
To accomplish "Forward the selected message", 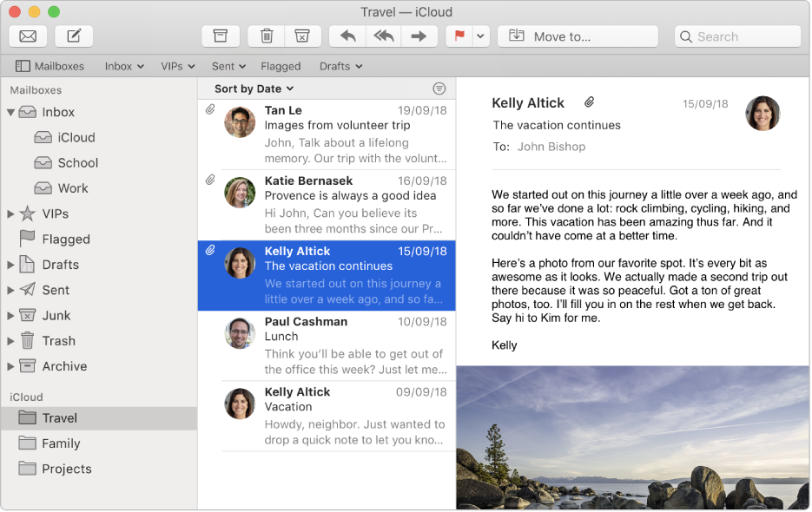I will point(417,36).
